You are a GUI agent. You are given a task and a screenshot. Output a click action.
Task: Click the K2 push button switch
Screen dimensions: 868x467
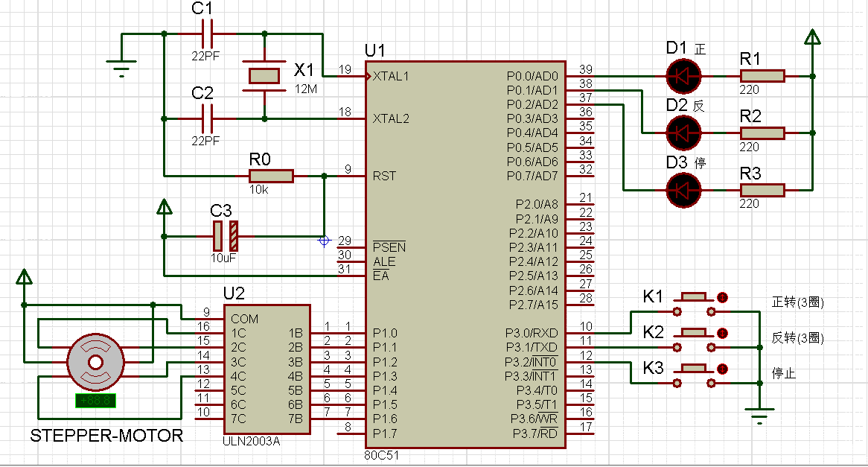coord(694,340)
